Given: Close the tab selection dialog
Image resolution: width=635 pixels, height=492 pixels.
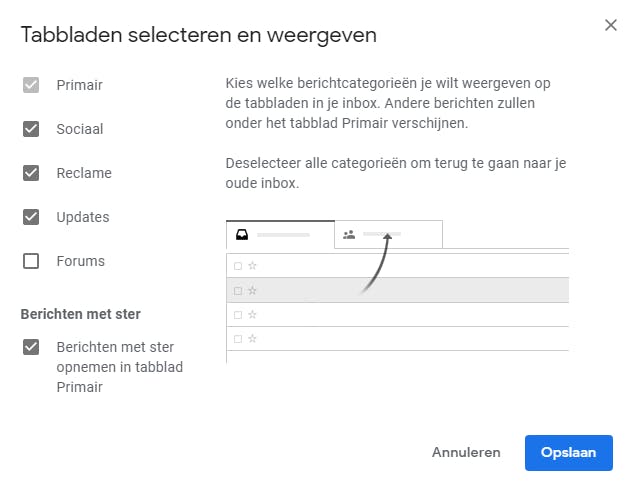Looking at the screenshot, I should 611,25.
